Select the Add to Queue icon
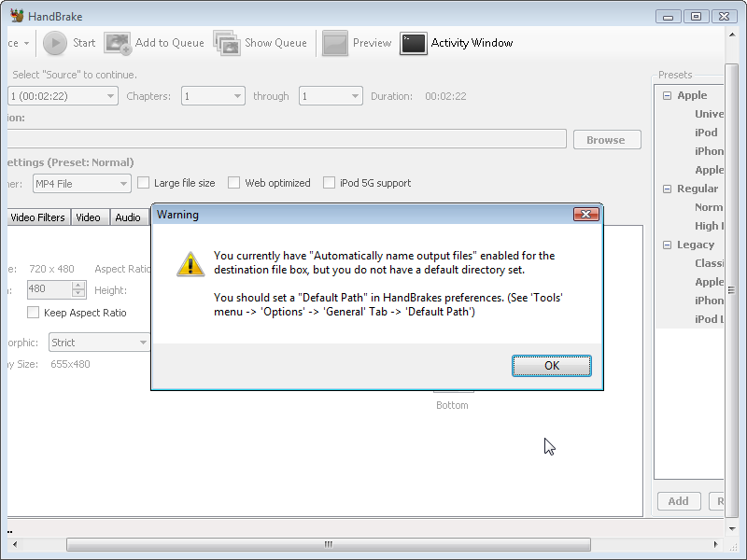The height and width of the screenshot is (560, 747). click(119, 43)
